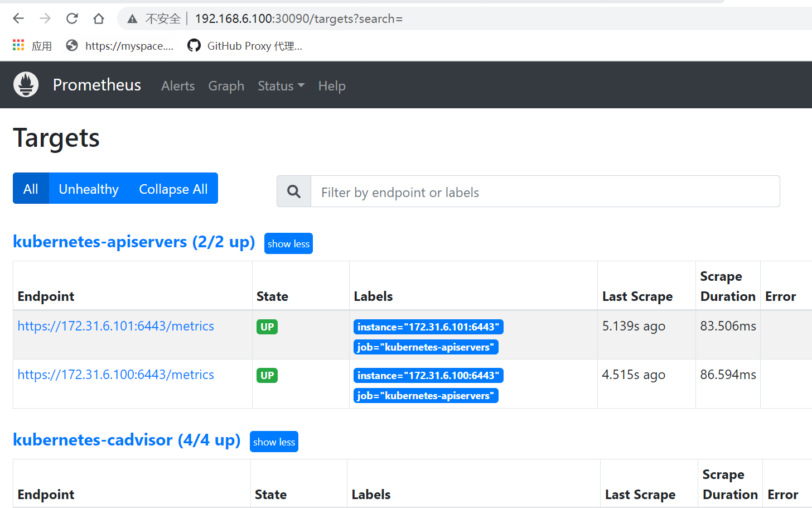Open the GitHub Proxy bookmark
812x508 pixels.
pos(245,46)
